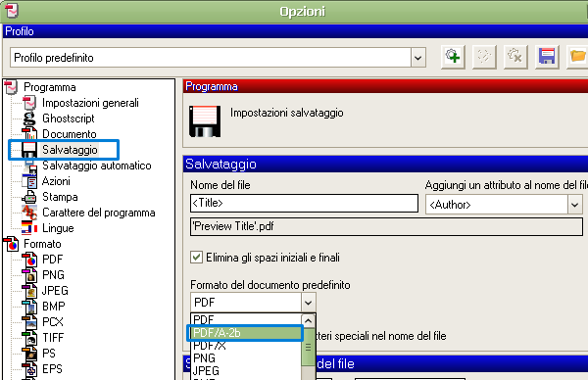
Task: Click the TIFF format tree icon
Action: coord(29,338)
